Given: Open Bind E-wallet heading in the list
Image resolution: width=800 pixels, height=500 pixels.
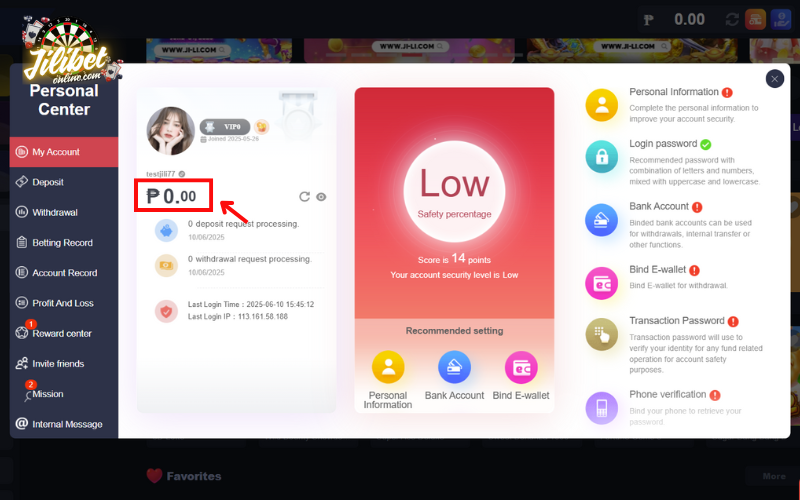Looking at the screenshot, I should [x=657, y=269].
